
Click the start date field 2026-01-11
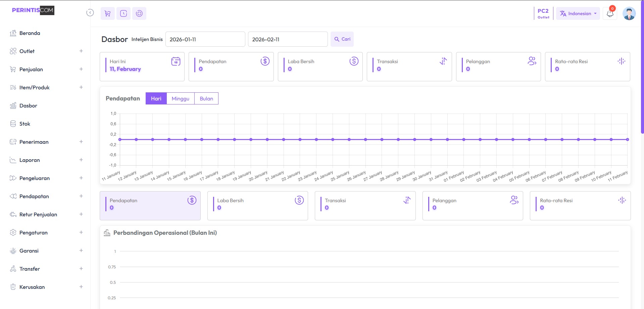click(x=205, y=39)
